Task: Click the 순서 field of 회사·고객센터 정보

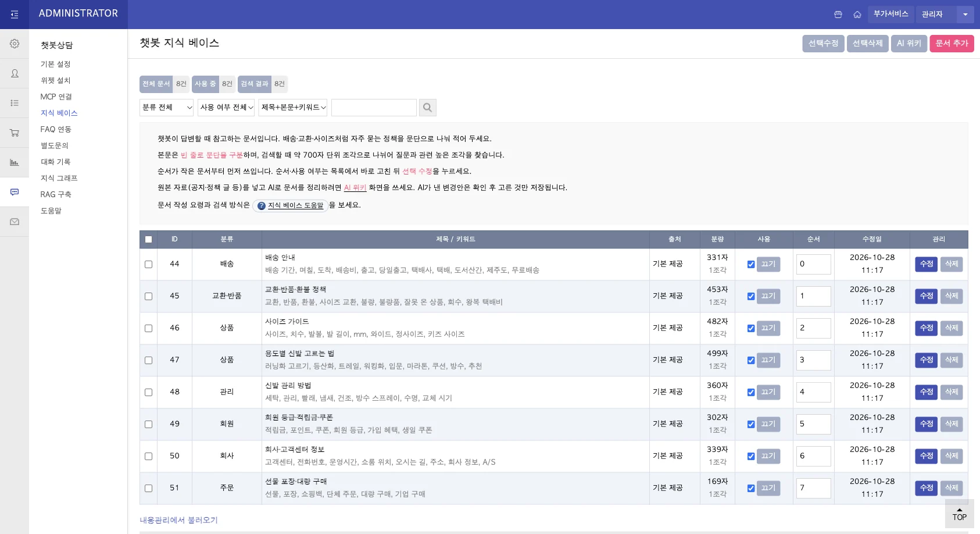Action: [813, 456]
